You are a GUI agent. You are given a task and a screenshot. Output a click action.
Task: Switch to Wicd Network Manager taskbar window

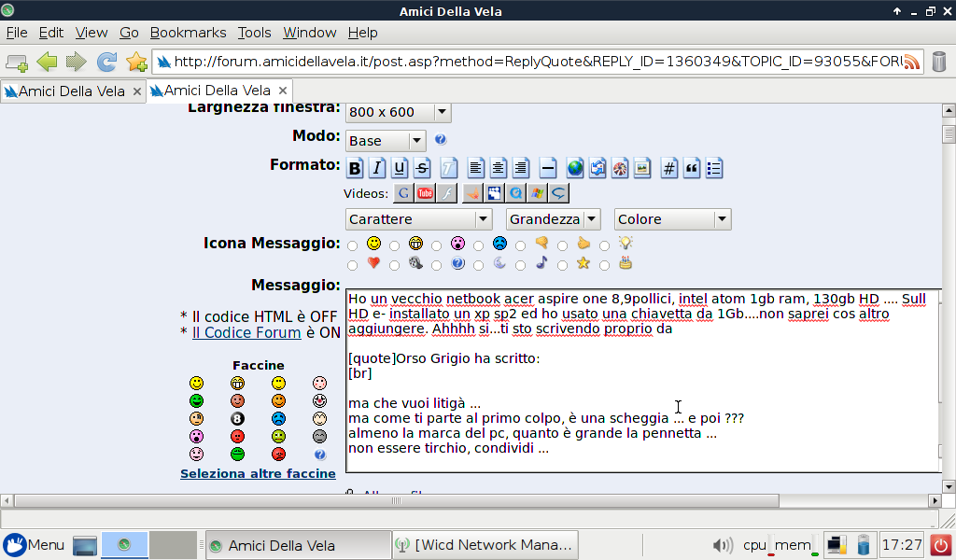485,545
